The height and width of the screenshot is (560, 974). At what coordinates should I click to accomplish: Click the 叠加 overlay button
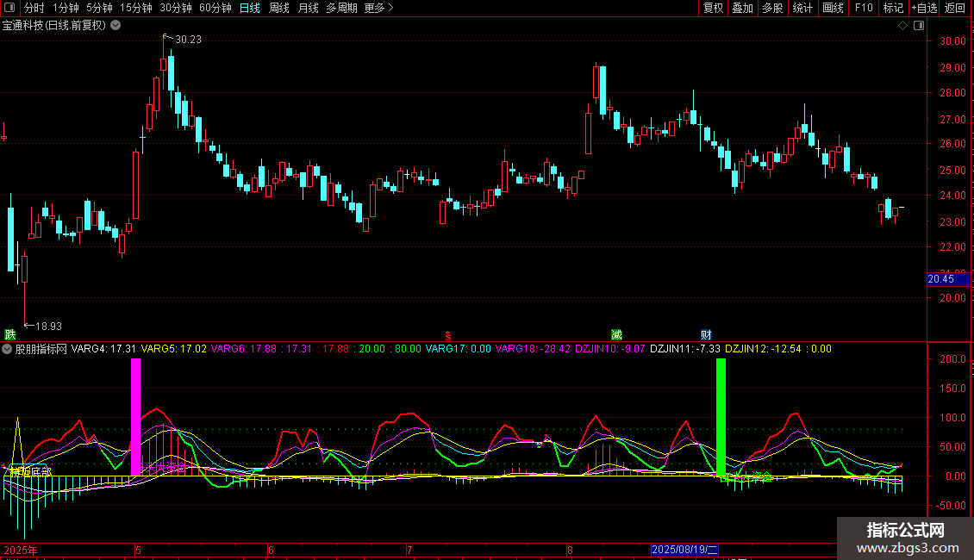(742, 8)
